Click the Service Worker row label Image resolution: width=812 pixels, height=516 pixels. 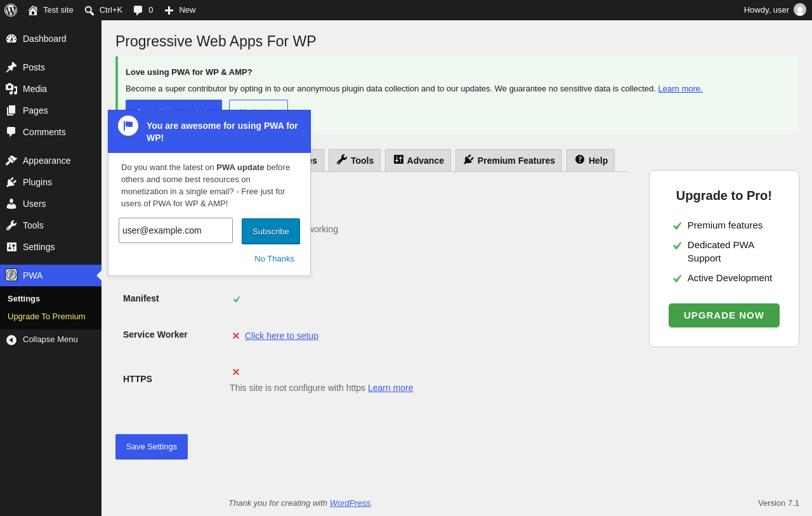155,334
